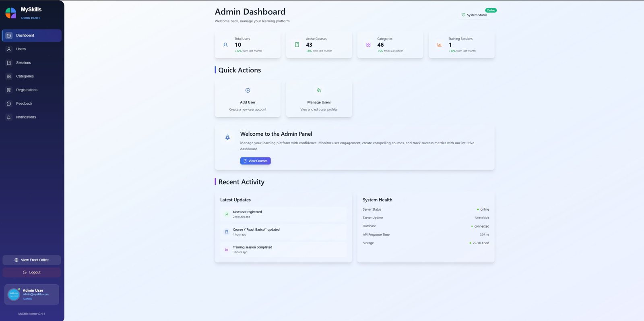Viewport: 644px width, 321px height.
Task: Click the 'MySkills Admin v2.4.1' version text
Action: pyautogui.click(x=32, y=314)
